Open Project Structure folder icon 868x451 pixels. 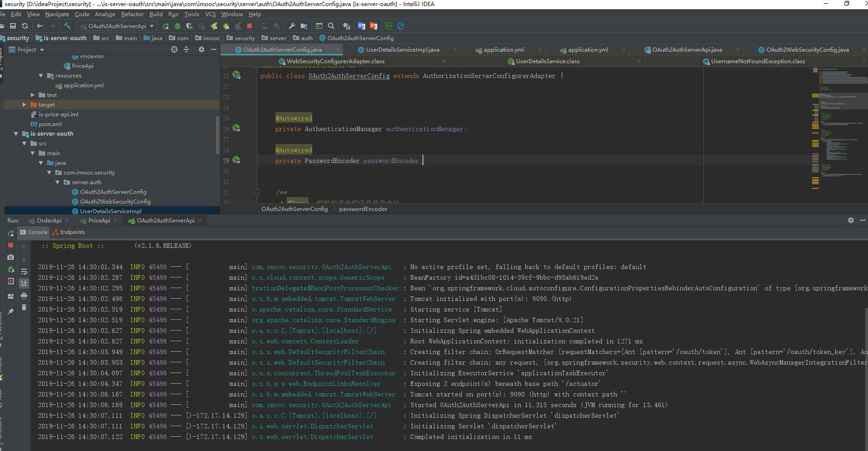click(x=304, y=26)
